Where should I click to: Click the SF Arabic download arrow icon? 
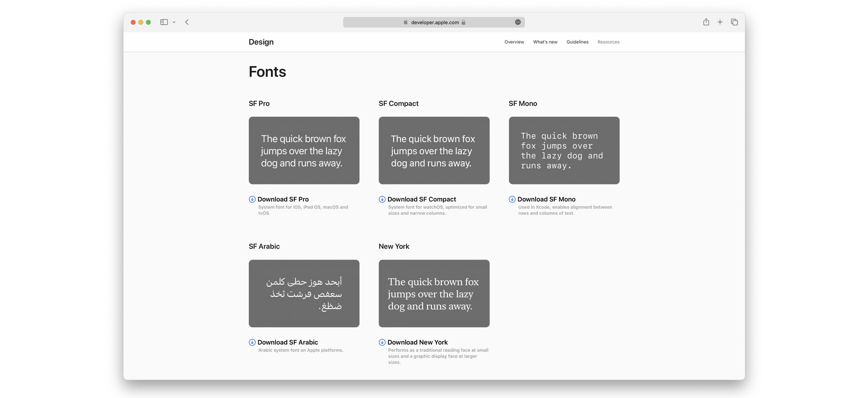(252, 342)
